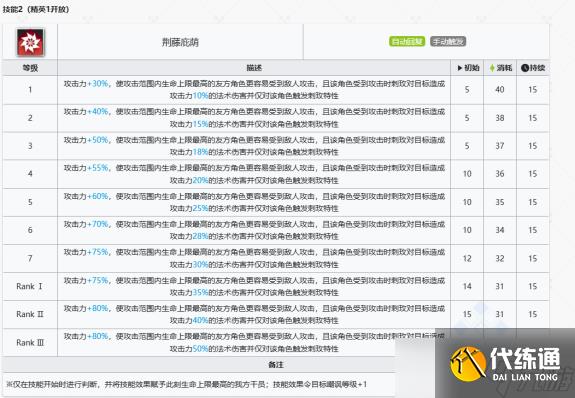This screenshot has width=575, height=398.
Task: Click initial value 15 in Rank II row
Action: point(467,314)
